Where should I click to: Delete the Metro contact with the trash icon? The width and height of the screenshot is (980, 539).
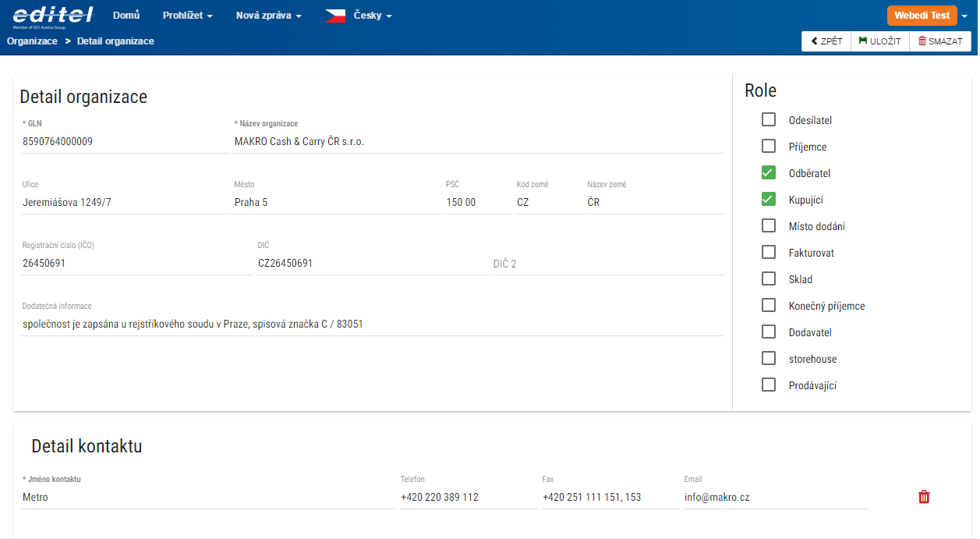click(924, 497)
